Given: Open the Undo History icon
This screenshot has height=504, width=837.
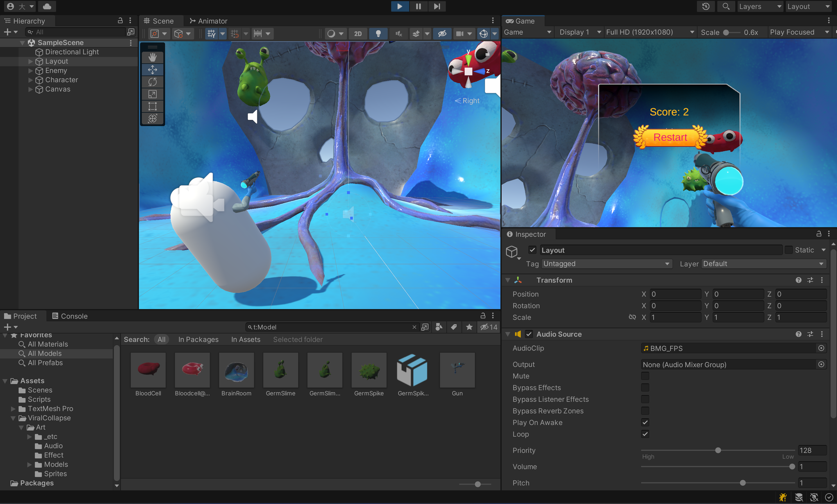Looking at the screenshot, I should (706, 6).
